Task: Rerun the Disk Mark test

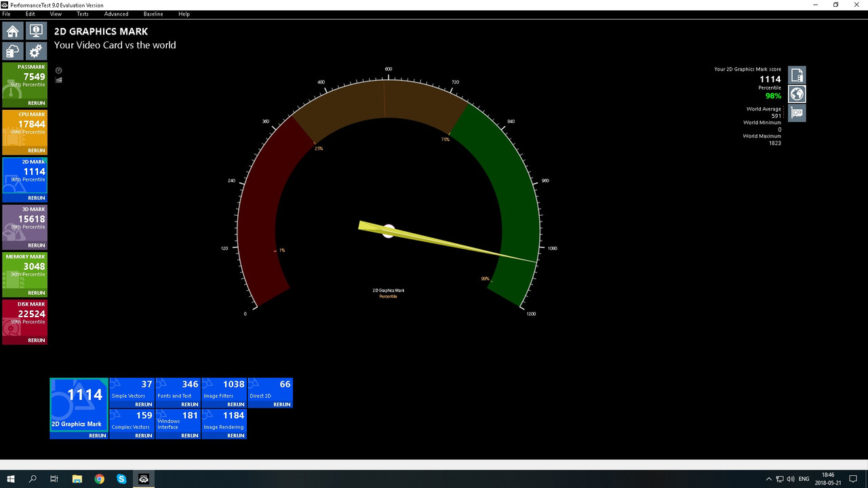Action: click(x=37, y=340)
